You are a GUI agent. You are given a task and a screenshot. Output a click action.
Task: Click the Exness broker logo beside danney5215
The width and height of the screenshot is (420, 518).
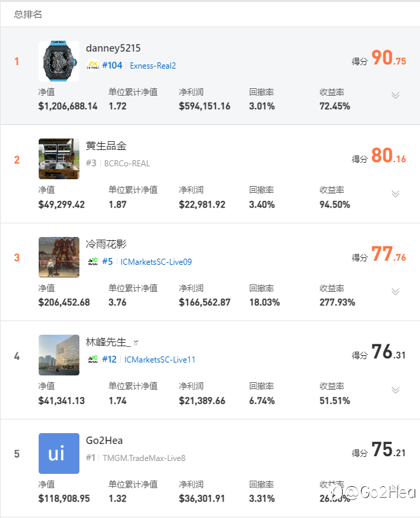pyautogui.click(x=93, y=66)
